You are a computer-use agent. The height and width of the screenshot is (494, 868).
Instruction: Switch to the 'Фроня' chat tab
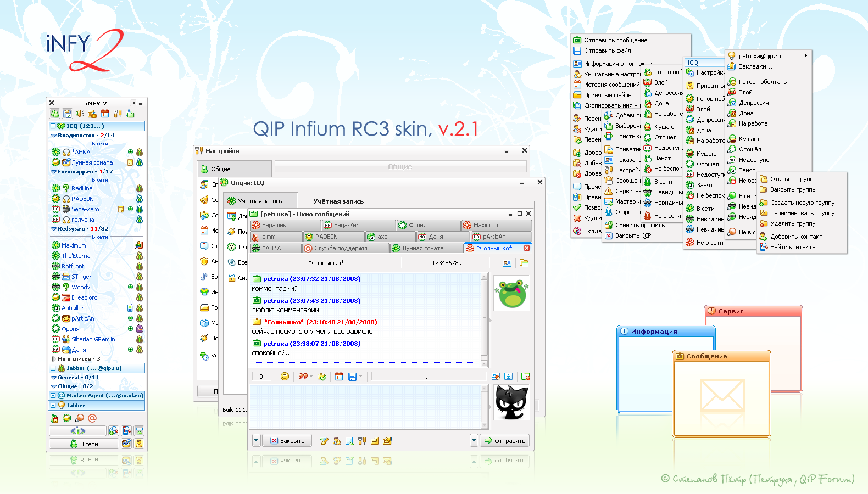point(429,225)
